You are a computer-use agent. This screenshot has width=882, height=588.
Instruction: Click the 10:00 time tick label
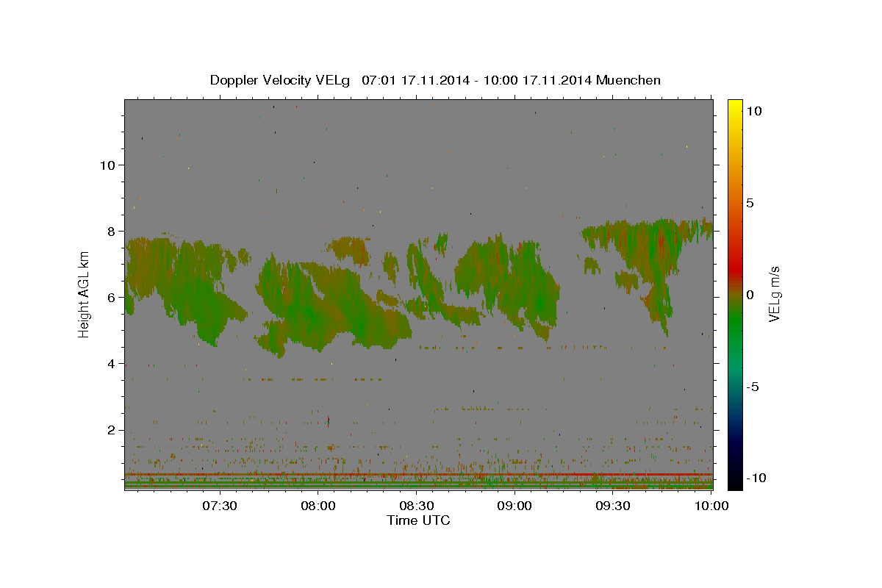click(x=711, y=506)
